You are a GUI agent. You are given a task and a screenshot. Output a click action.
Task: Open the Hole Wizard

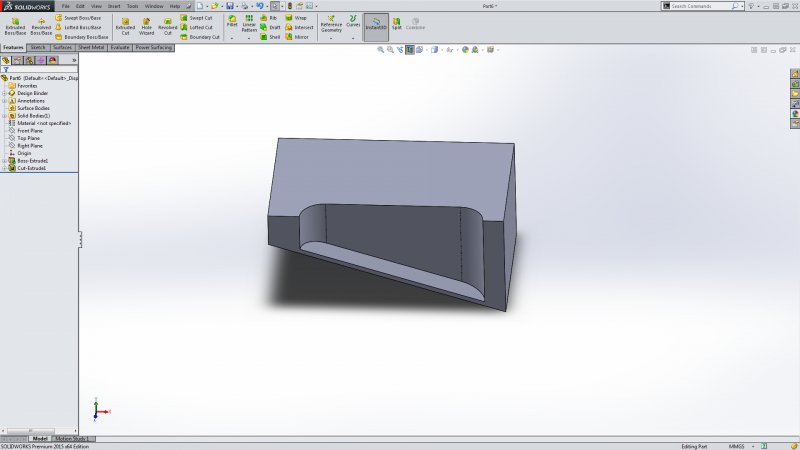pyautogui.click(x=146, y=27)
